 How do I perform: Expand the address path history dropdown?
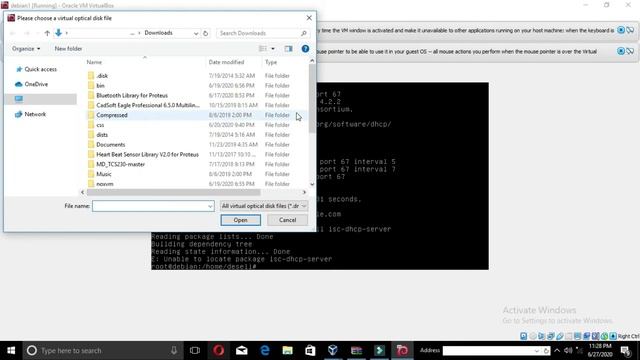pyautogui.click(x=196, y=33)
